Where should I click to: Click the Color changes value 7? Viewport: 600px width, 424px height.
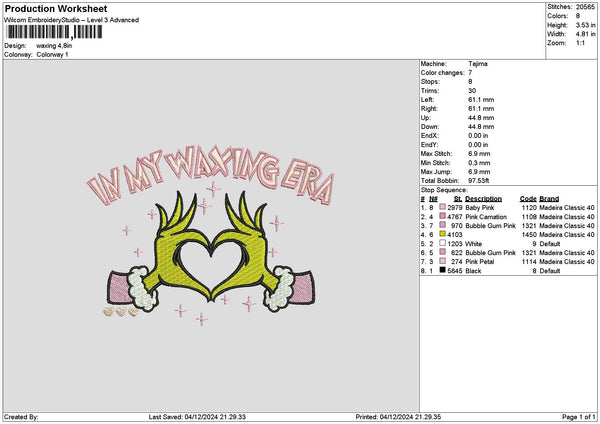pos(470,73)
